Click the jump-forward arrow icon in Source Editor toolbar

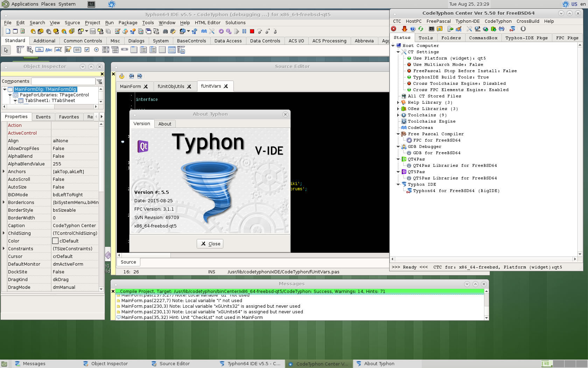tap(140, 76)
